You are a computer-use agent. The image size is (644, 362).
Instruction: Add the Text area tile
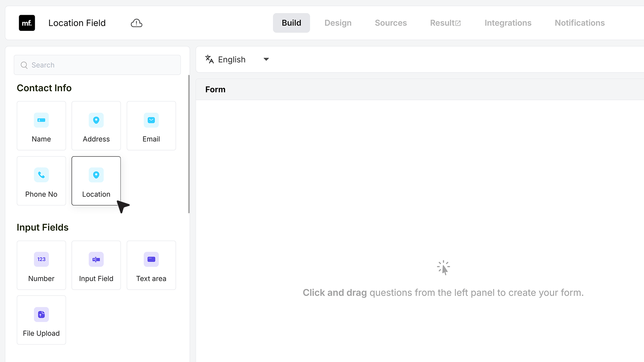[x=151, y=265]
